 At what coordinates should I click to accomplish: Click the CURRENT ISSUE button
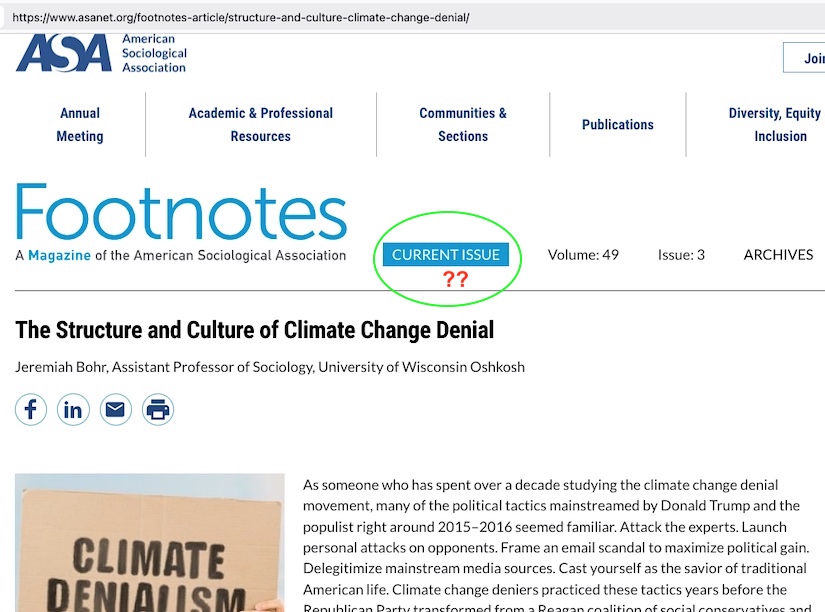tap(445, 255)
